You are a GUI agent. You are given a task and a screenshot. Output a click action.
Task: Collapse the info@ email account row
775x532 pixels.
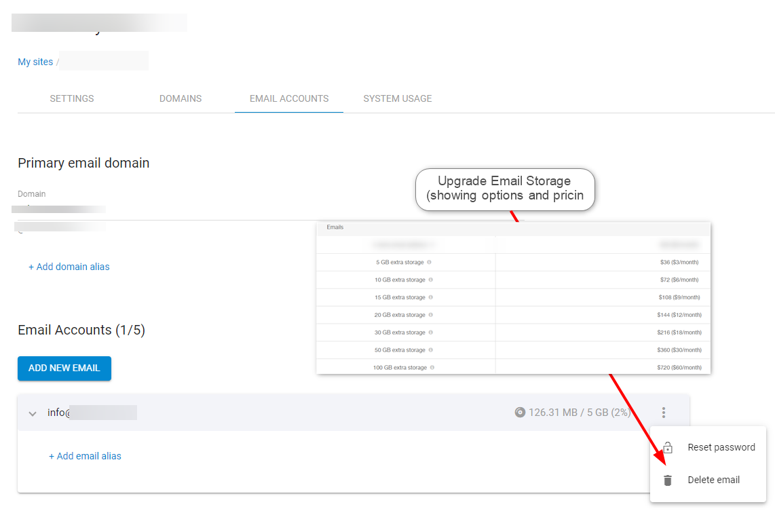click(x=33, y=413)
